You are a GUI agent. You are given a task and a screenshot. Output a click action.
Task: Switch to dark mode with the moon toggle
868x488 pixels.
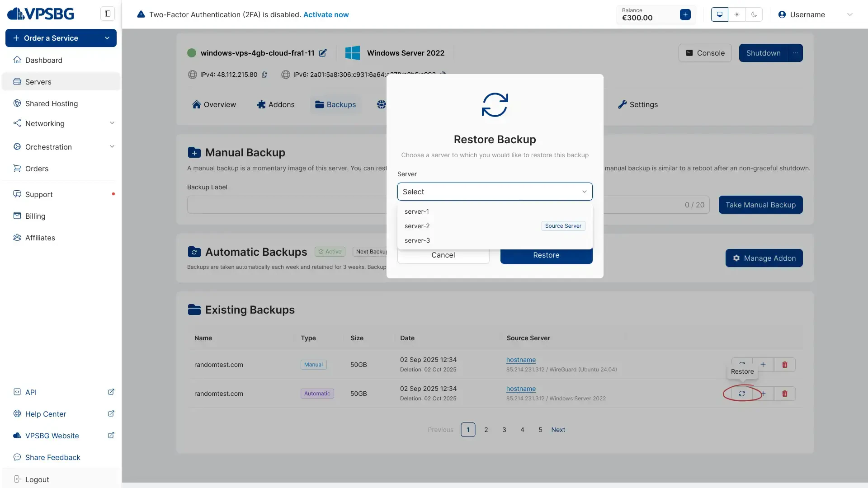pos(754,14)
